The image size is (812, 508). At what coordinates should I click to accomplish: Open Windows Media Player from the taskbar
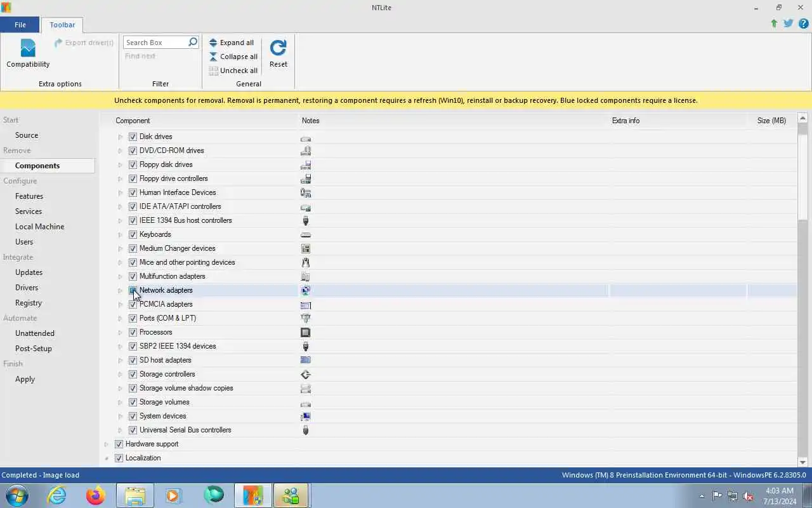tap(173, 495)
